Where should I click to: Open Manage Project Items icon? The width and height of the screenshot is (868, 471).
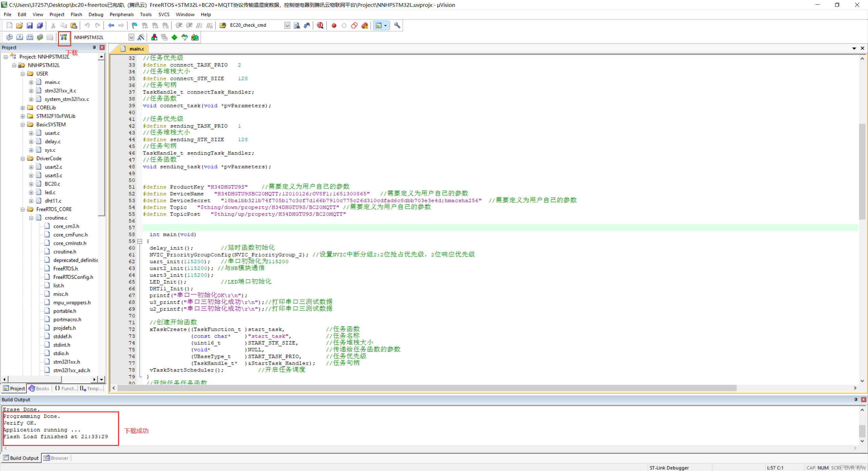[154, 37]
